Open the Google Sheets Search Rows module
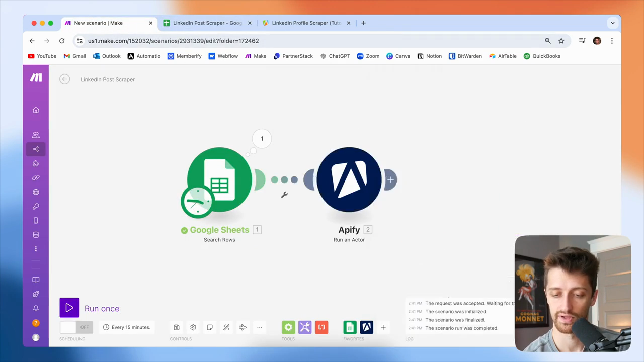The height and width of the screenshot is (362, 644). pos(219,179)
